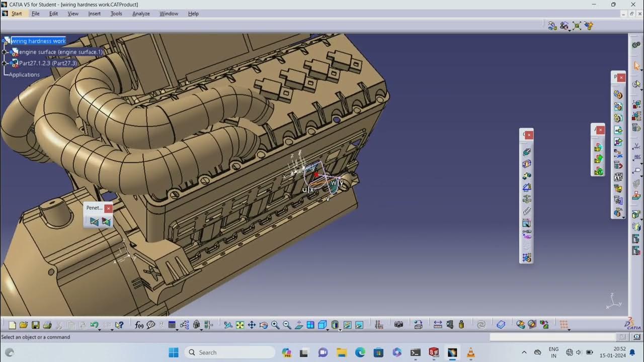644x362 pixels.
Task: Click the second icon in Penet... toolbar
Action: [106, 221]
